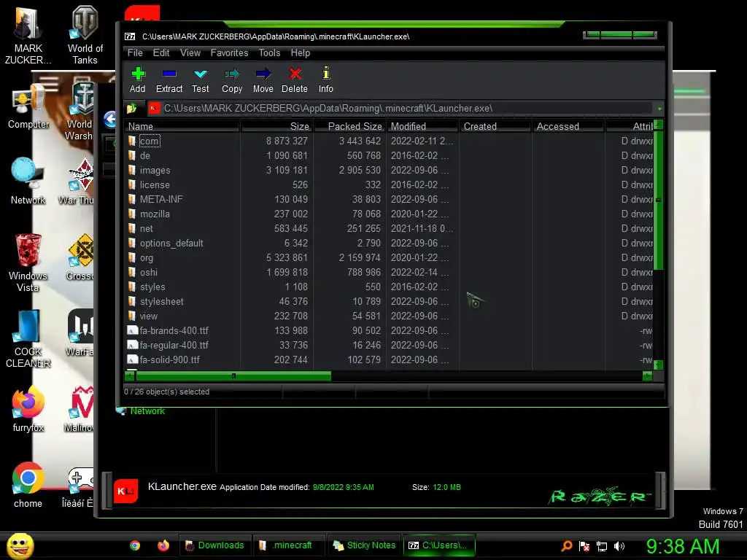Open the Edit menu
The height and width of the screenshot is (560, 747).
161,52
